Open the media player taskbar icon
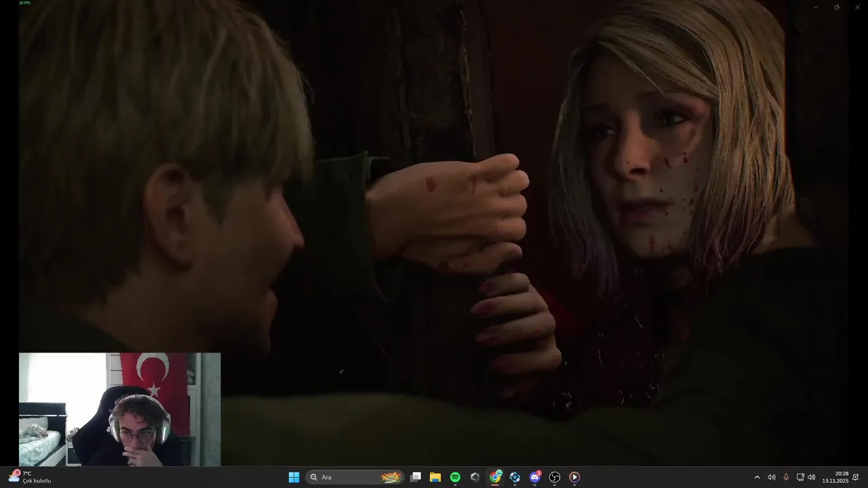The image size is (868, 488). pos(574,477)
